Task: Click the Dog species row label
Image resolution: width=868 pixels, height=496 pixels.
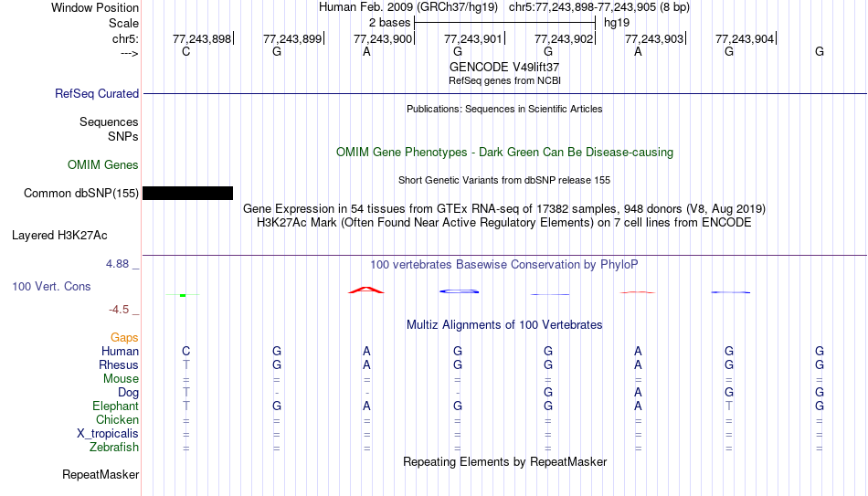Action: click(129, 393)
